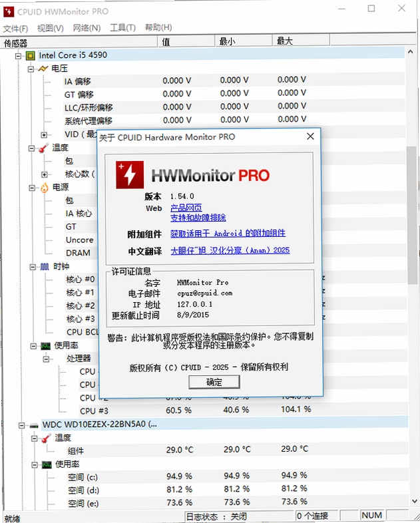Collapse the CPU 温度 temperature group
420x523 pixels.
(31, 148)
